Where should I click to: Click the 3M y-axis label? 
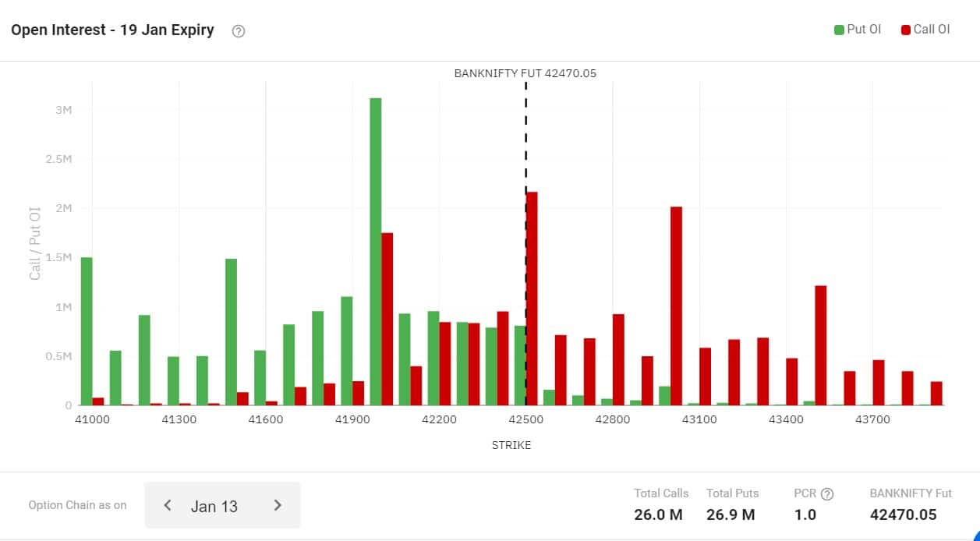(x=63, y=110)
